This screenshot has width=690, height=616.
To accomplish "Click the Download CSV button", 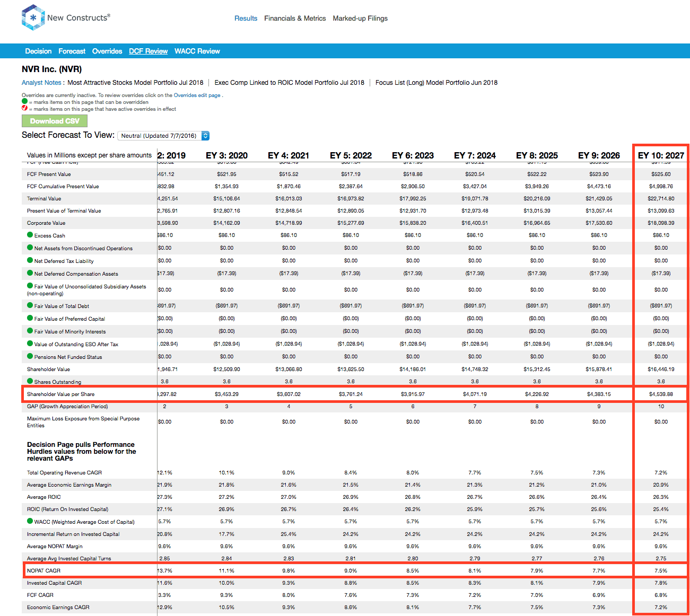I will click(55, 121).
